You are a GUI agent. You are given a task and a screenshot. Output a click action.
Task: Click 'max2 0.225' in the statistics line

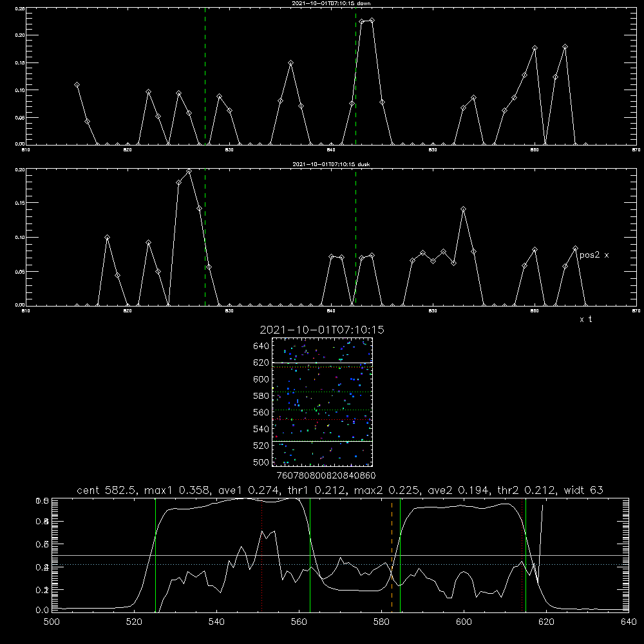[388, 490]
